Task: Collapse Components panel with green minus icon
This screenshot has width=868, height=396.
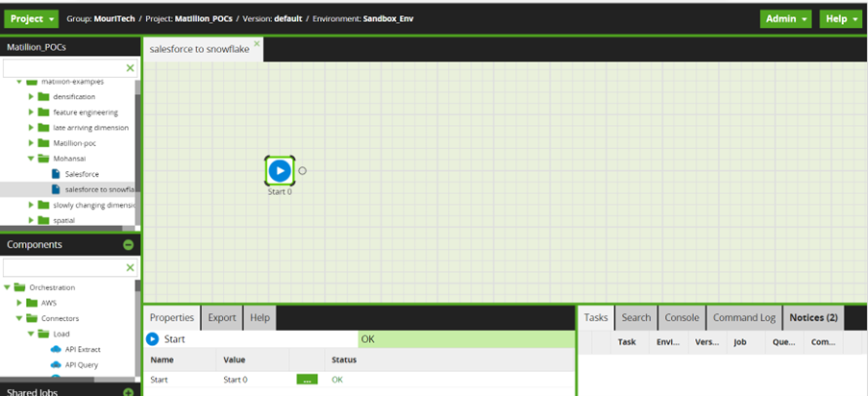Action: (128, 245)
